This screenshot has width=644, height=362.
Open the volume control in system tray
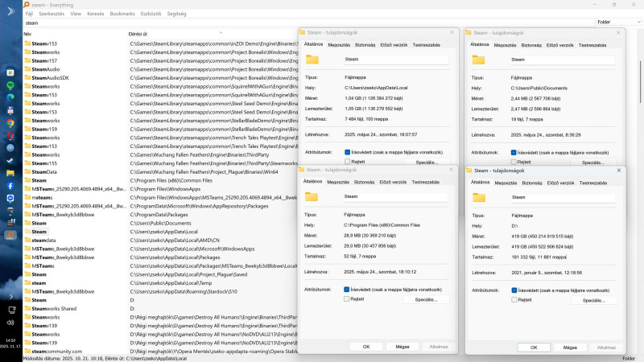point(10,323)
